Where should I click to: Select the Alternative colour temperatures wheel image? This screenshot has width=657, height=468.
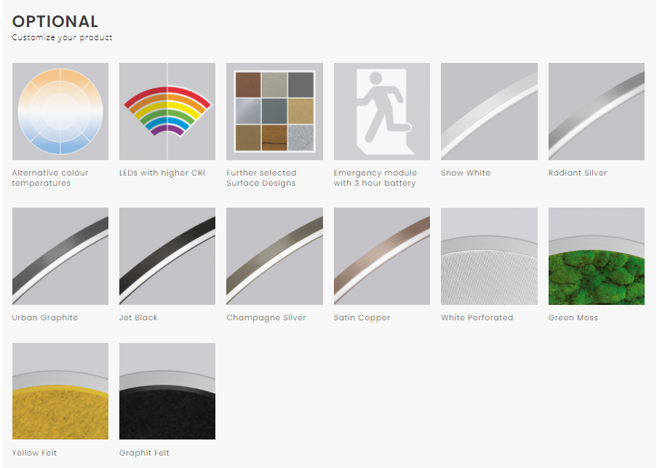coord(60,111)
